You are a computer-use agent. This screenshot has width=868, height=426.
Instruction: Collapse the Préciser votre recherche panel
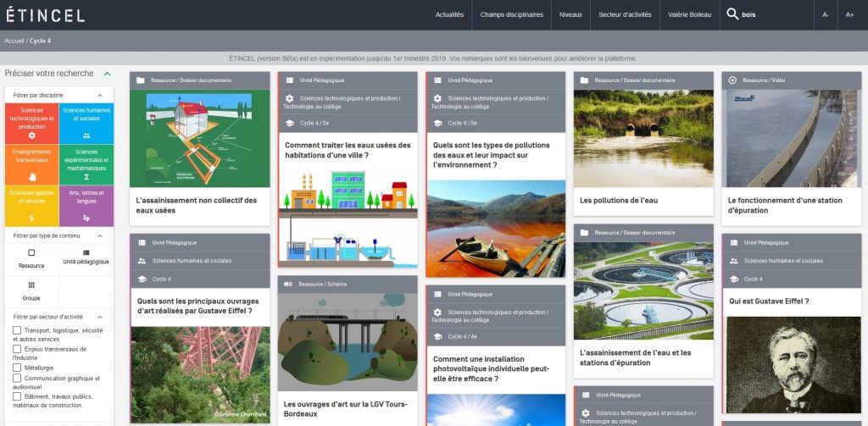tap(107, 74)
